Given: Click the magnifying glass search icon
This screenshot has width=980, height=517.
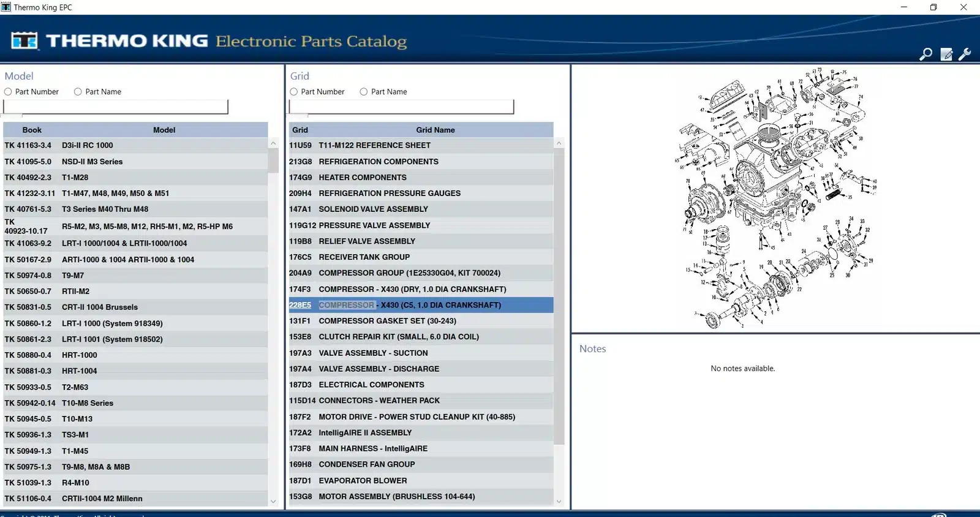Looking at the screenshot, I should click(x=925, y=55).
